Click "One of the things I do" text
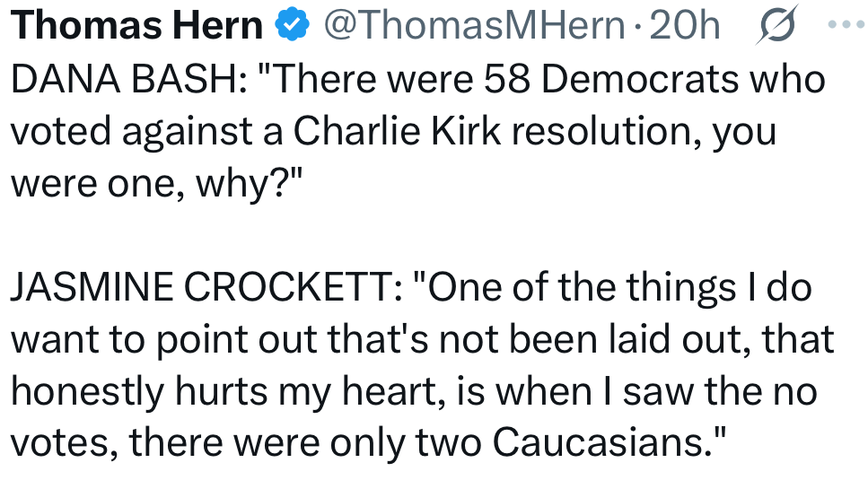This screenshot has height=489, width=868. (x=618, y=287)
